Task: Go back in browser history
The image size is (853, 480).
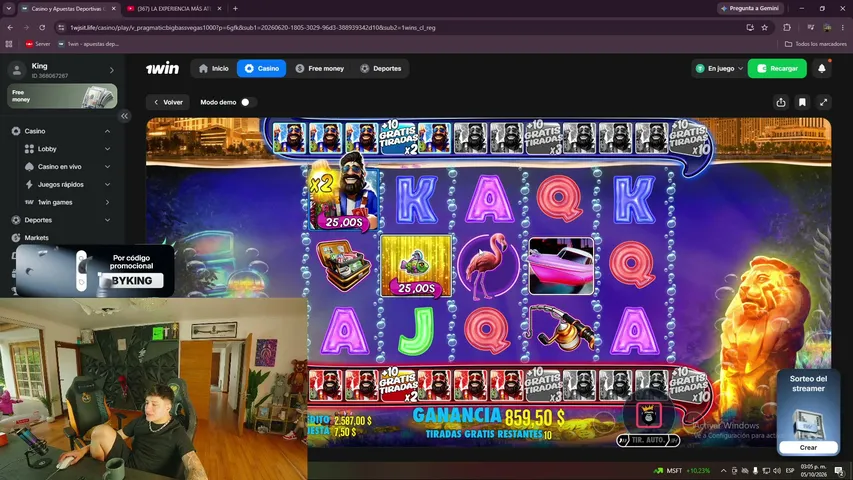Action: pyautogui.click(x=10, y=27)
